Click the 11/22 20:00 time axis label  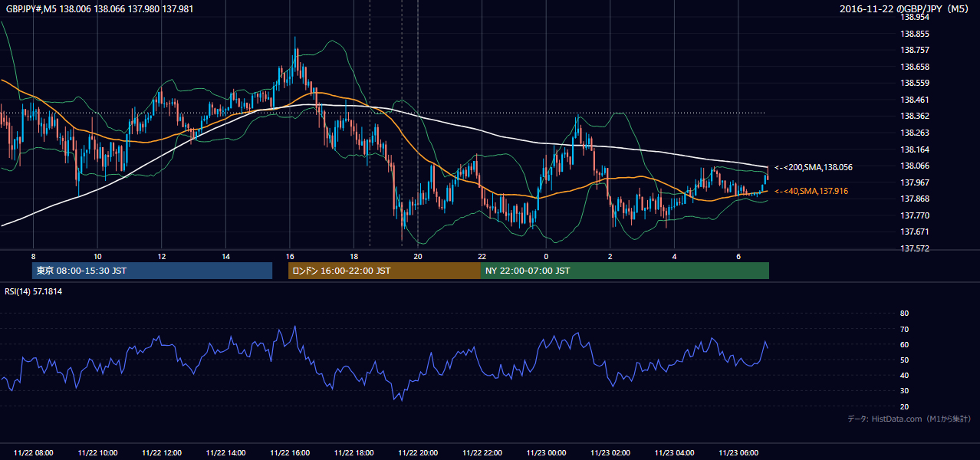click(418, 453)
